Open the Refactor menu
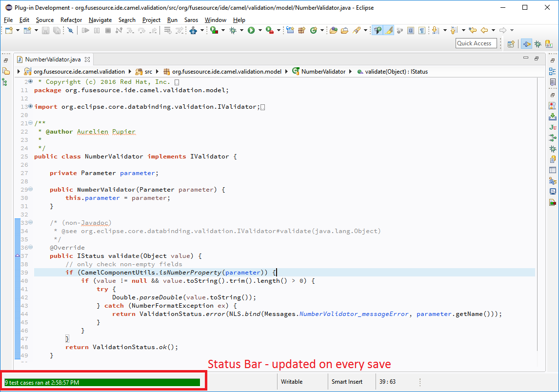This screenshot has height=392, width=559. 71,20
